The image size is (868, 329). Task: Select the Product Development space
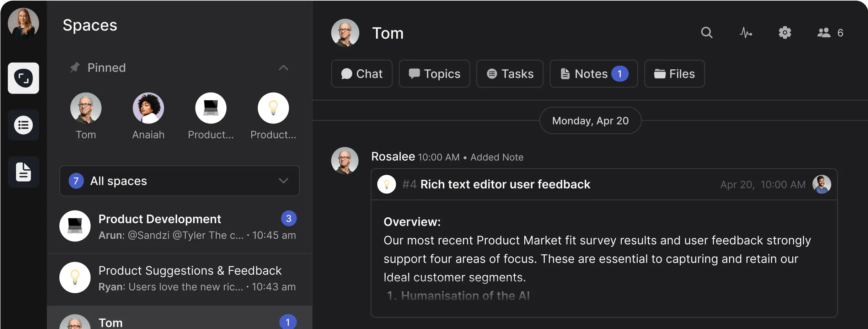pos(180,227)
